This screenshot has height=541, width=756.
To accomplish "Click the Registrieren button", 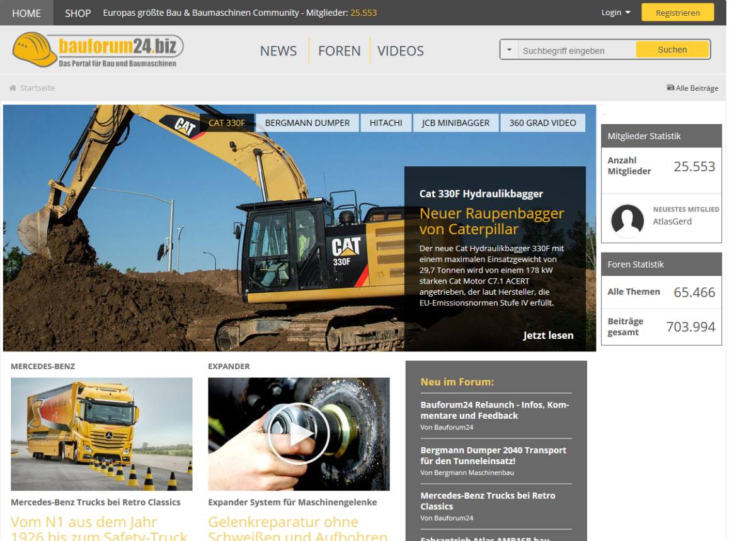I will (x=678, y=13).
